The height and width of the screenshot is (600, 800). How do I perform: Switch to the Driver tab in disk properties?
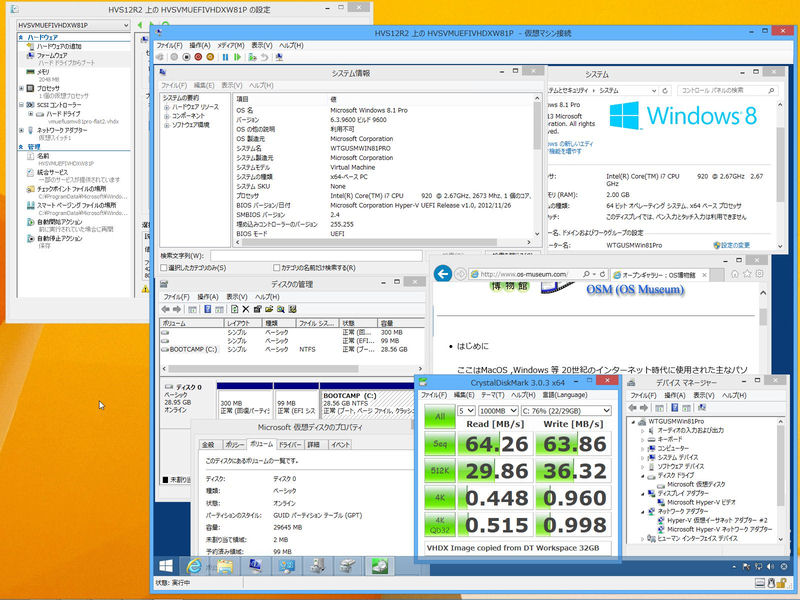click(x=290, y=445)
